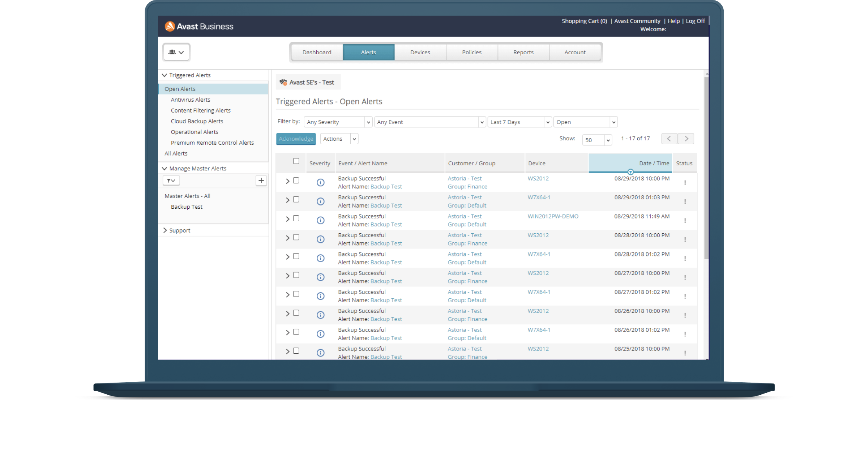Open the Last 7 Days date filter

[519, 122]
